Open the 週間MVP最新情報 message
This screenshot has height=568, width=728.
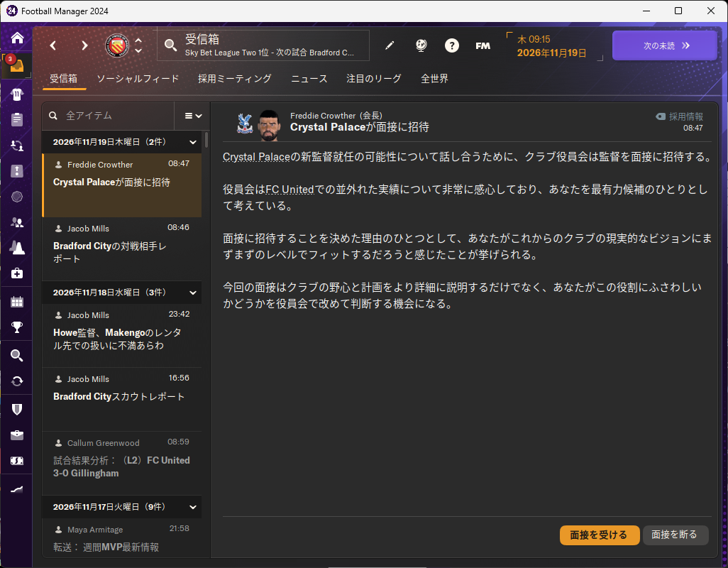tap(121, 539)
